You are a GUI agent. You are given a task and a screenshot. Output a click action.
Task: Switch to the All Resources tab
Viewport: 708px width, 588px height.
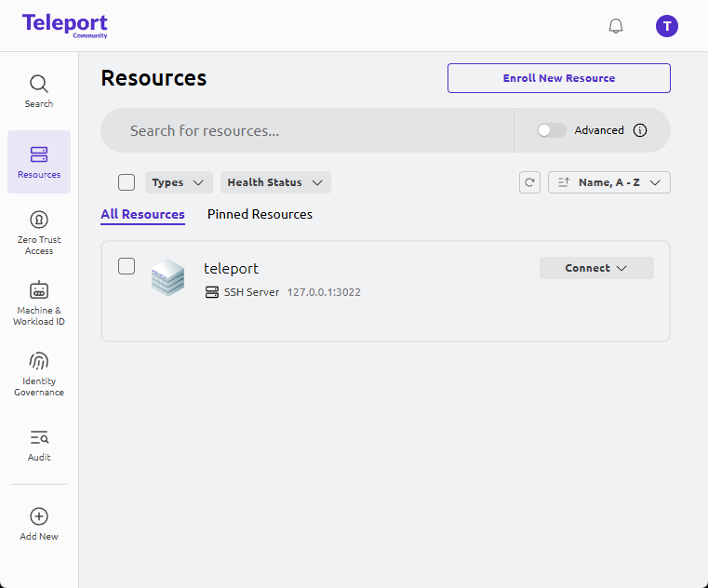[142, 214]
